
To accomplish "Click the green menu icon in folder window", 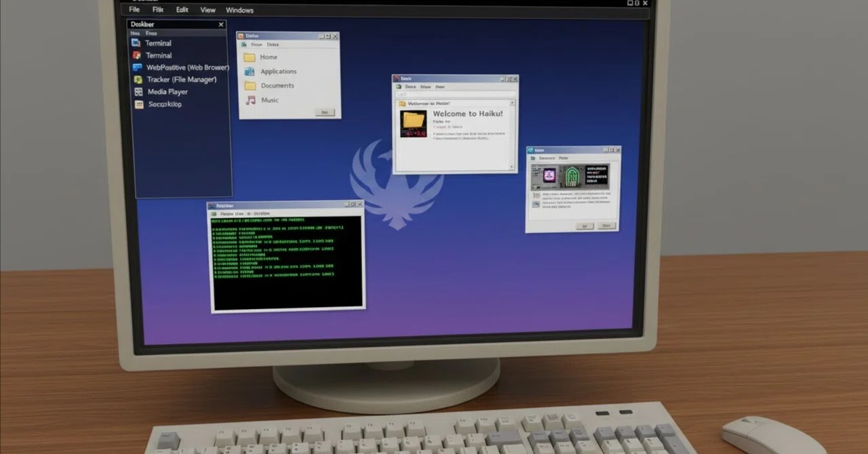I will (x=243, y=45).
